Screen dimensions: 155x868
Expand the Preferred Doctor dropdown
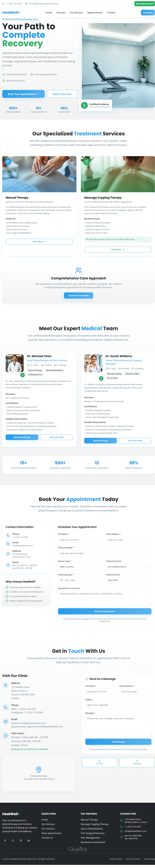(128, 567)
